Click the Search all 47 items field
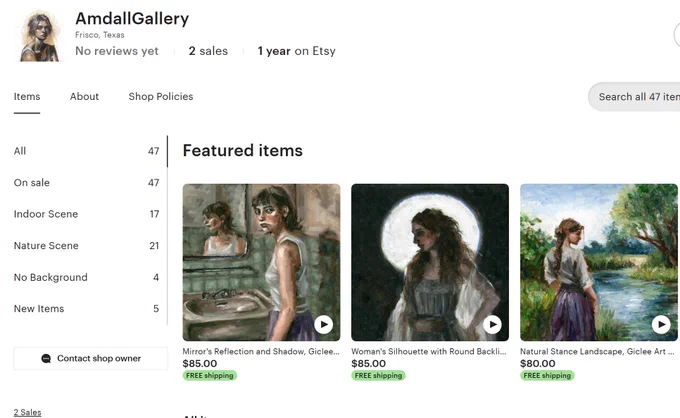 pyautogui.click(x=634, y=97)
